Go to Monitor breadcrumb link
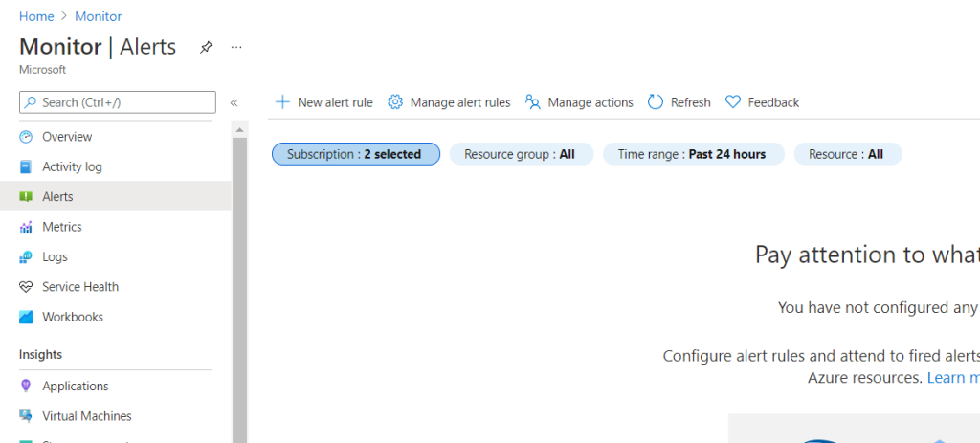The height and width of the screenshot is (443, 980). coord(99,17)
